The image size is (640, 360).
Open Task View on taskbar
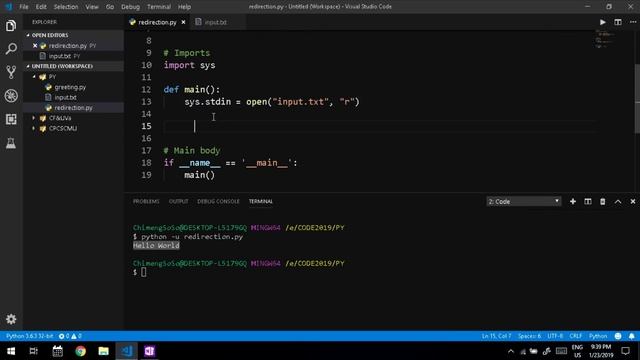coord(34,351)
